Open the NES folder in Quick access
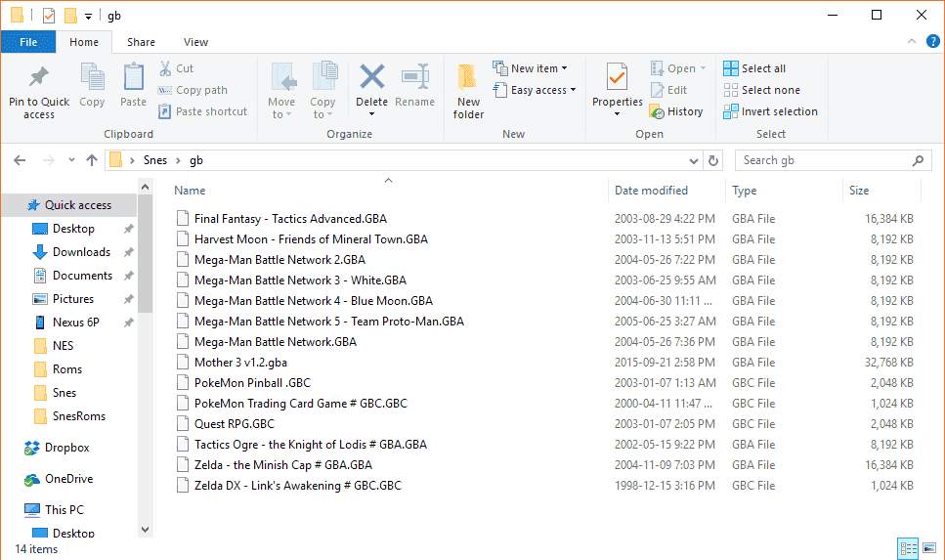 [53, 346]
